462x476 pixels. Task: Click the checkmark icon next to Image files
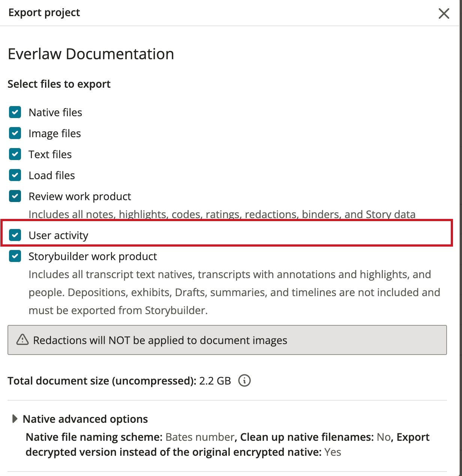click(15, 133)
